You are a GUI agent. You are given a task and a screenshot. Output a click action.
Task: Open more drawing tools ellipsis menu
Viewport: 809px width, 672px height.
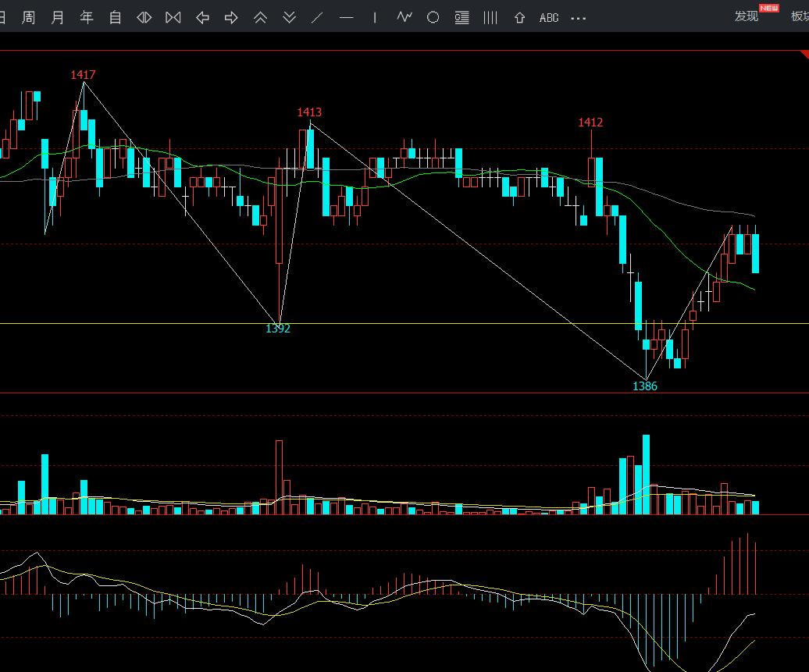pyautogui.click(x=579, y=18)
